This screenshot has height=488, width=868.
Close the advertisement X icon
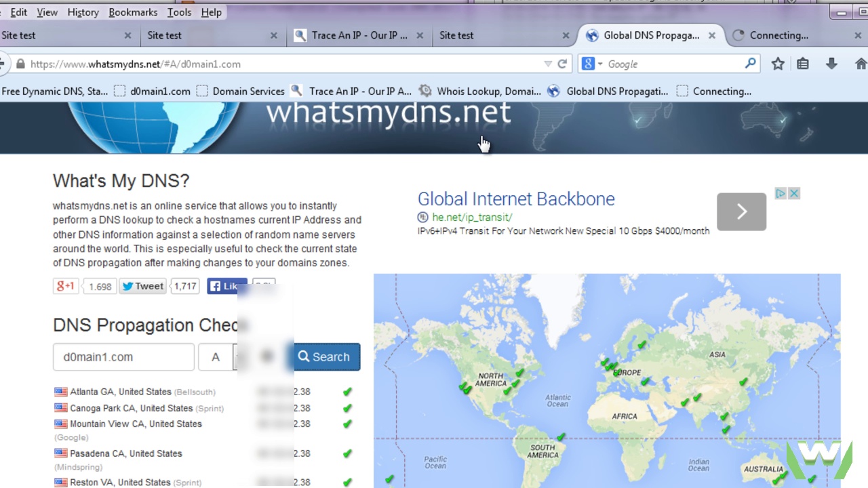(794, 194)
